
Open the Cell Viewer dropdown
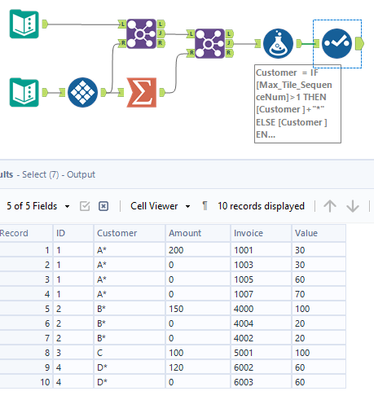[160, 206]
